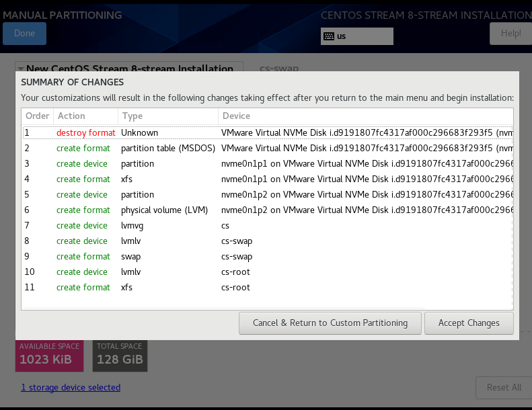Click the us keyboard layout indicator
This screenshot has width=532, height=410.
(x=357, y=36)
